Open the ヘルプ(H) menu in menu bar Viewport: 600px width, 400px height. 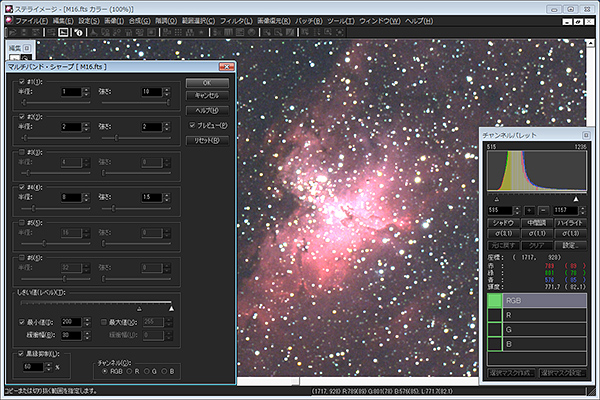click(419, 21)
